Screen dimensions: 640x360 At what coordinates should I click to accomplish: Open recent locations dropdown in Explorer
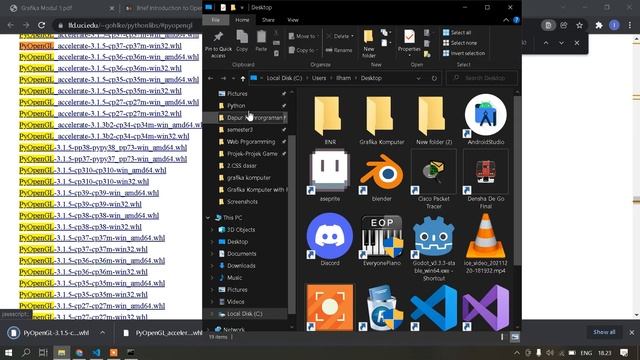[233, 78]
